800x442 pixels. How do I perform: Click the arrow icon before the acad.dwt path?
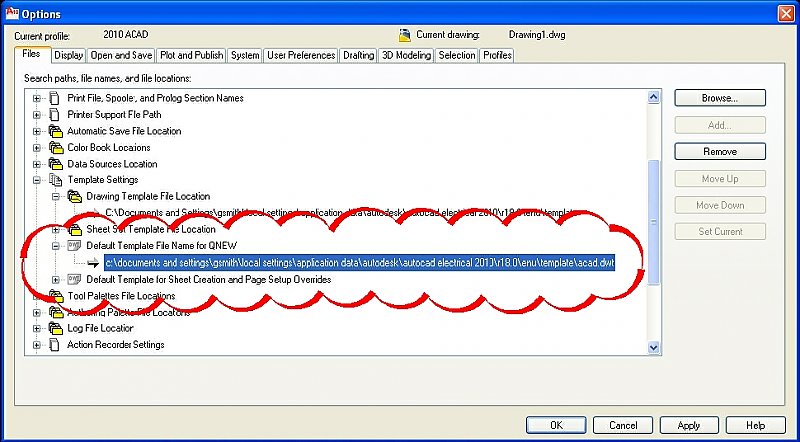93,262
